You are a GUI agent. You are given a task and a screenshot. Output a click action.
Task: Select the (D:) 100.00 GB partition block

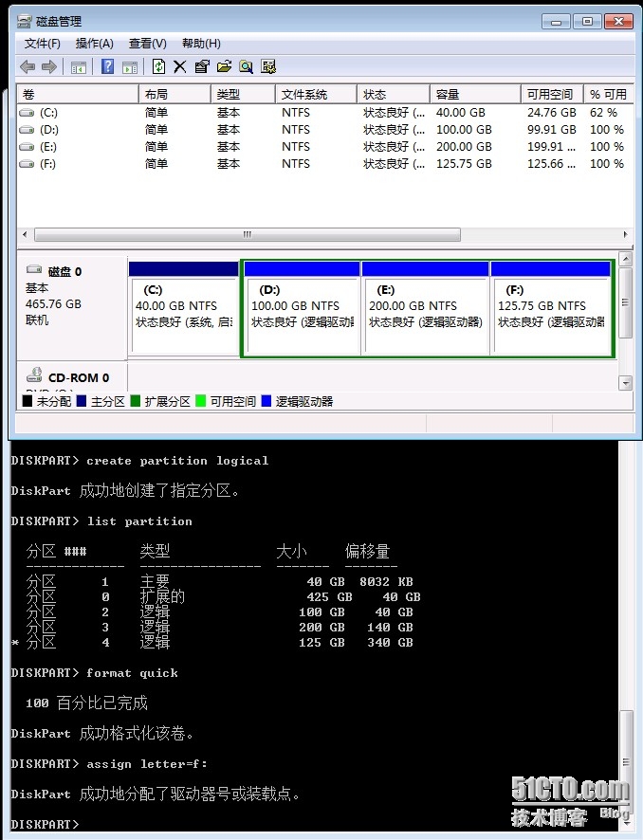[x=302, y=308]
